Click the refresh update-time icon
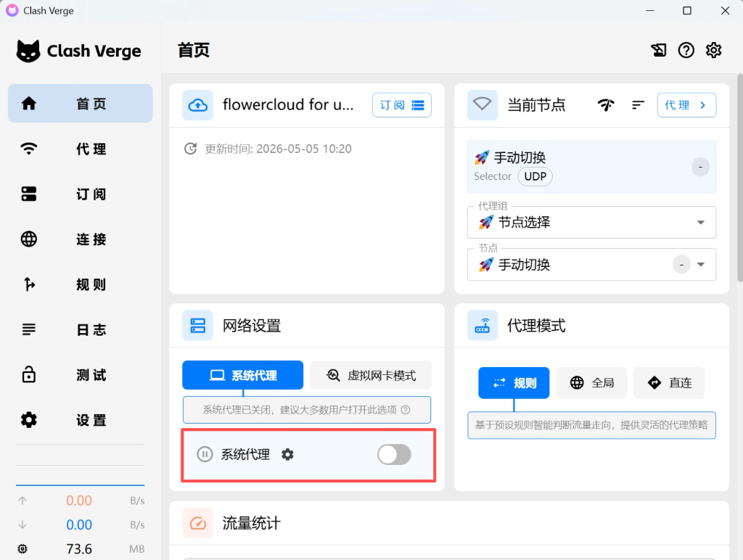743x560 pixels. (x=191, y=149)
